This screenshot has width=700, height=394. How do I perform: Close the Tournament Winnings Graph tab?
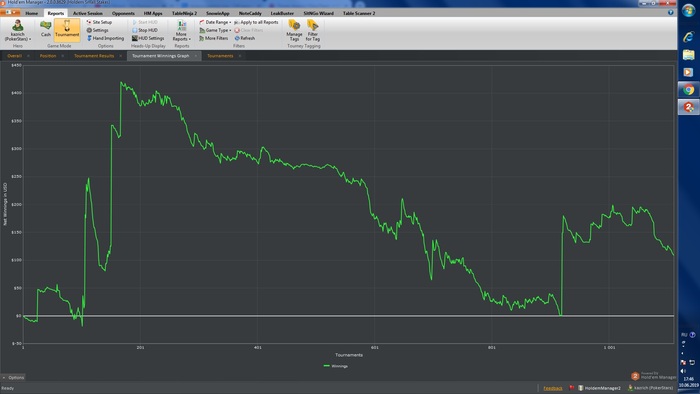point(196,56)
